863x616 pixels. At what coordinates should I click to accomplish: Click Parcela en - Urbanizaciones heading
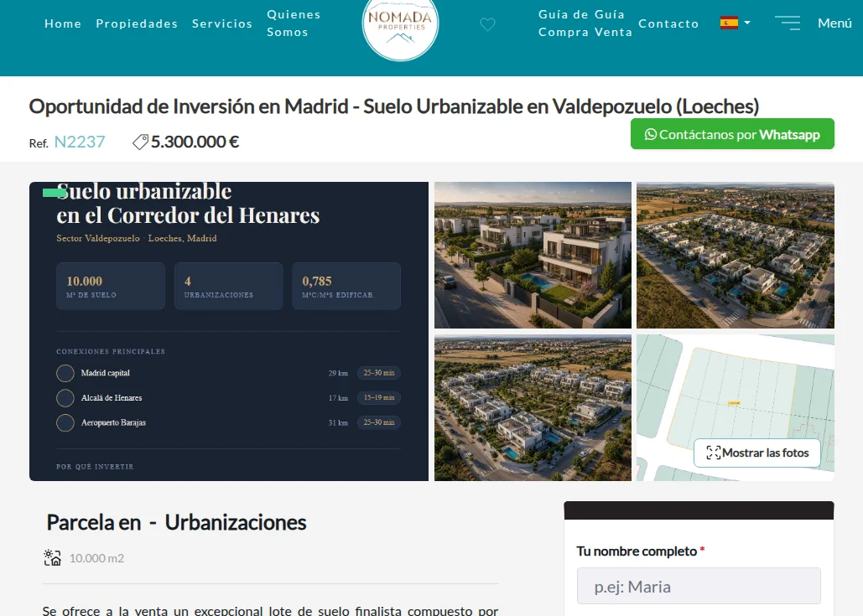coord(176,522)
